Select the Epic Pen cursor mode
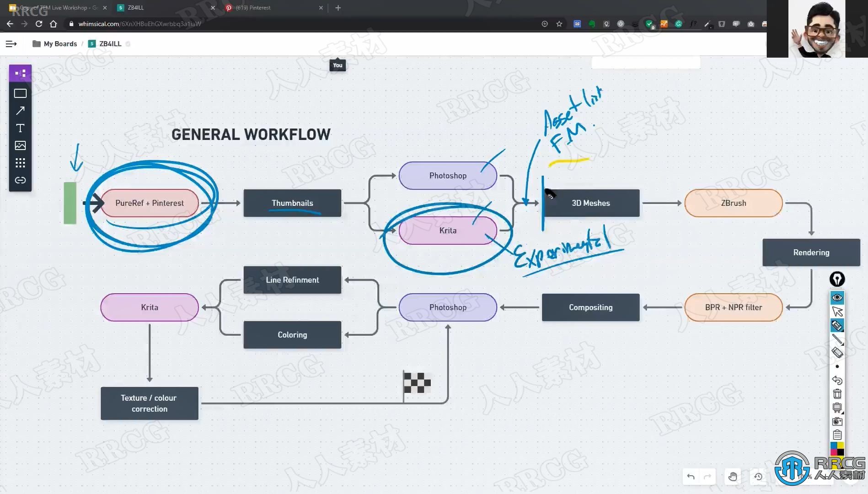The height and width of the screenshot is (494, 868). (837, 311)
